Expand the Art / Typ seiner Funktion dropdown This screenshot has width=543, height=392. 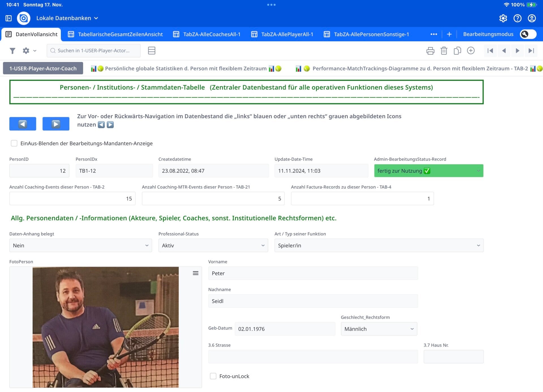point(379,245)
